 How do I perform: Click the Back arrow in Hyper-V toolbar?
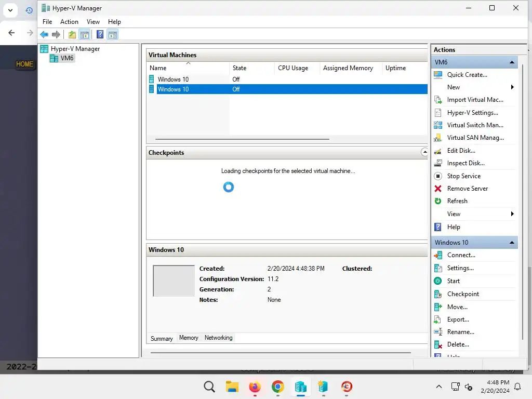[44, 34]
